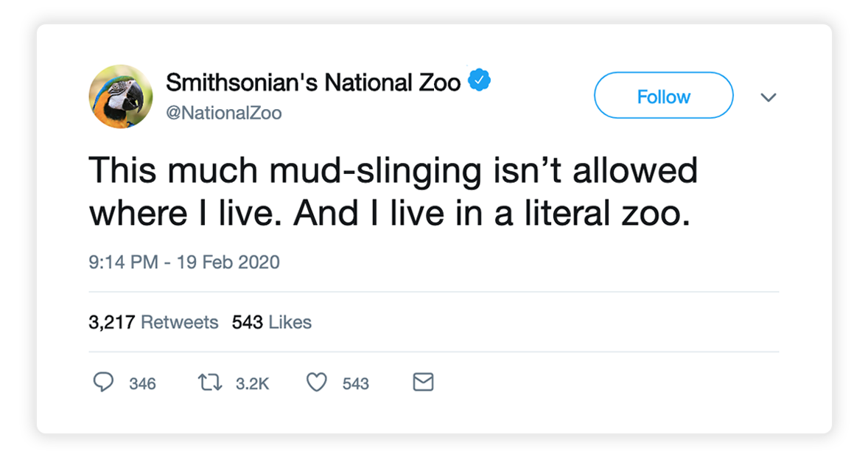The height and width of the screenshot is (457, 868).
Task: Open the Smithsonian's National Zoo profile name
Action: tap(313, 83)
